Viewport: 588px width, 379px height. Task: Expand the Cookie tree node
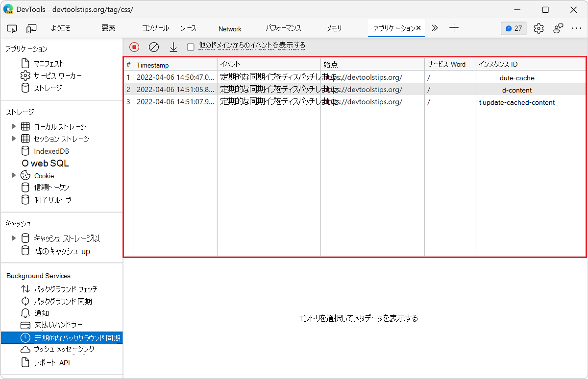13,175
